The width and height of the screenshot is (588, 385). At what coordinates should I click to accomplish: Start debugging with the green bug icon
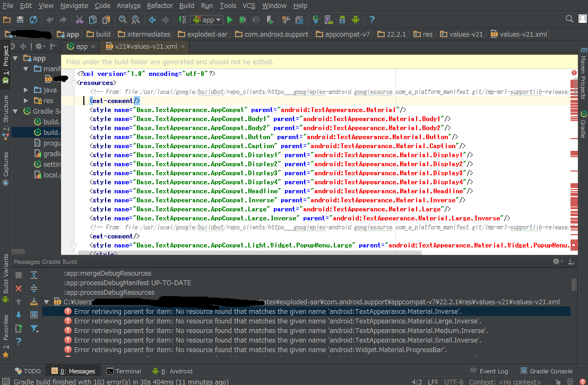point(243,20)
